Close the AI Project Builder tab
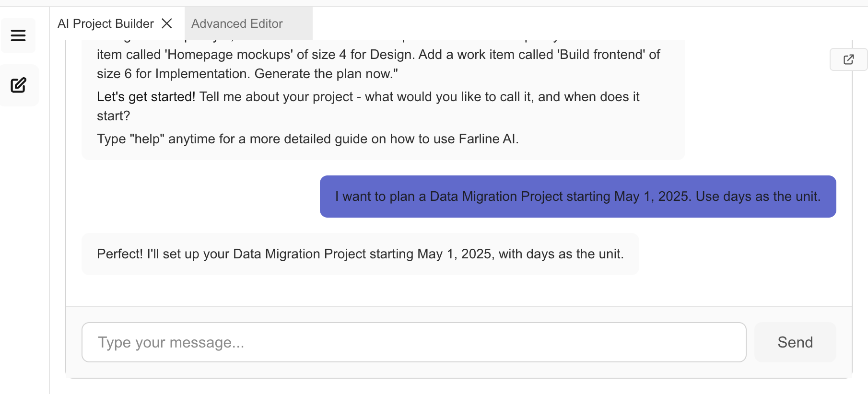Viewport: 868px width, 394px height. (x=167, y=23)
